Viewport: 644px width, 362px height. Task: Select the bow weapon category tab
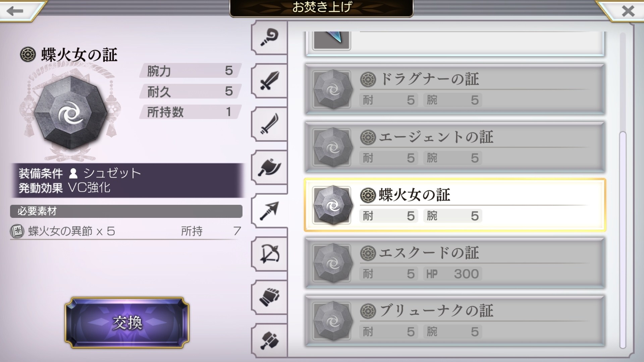tap(269, 254)
